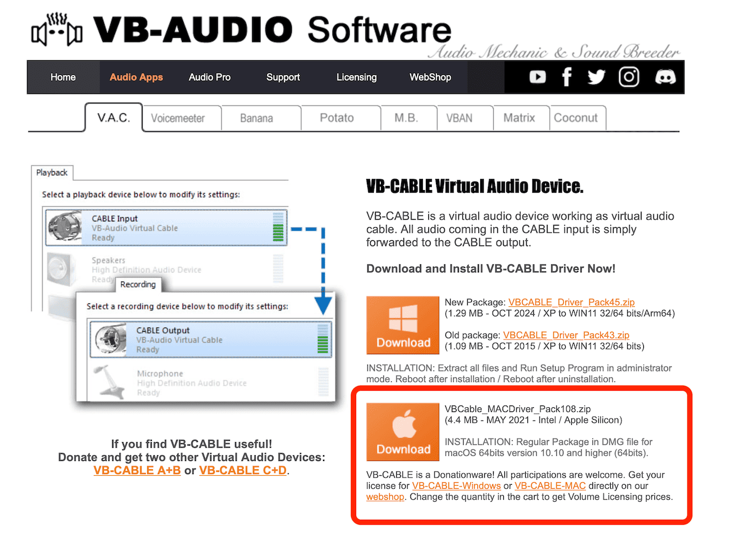
Task: Open WebShop navigation item
Action: point(430,77)
